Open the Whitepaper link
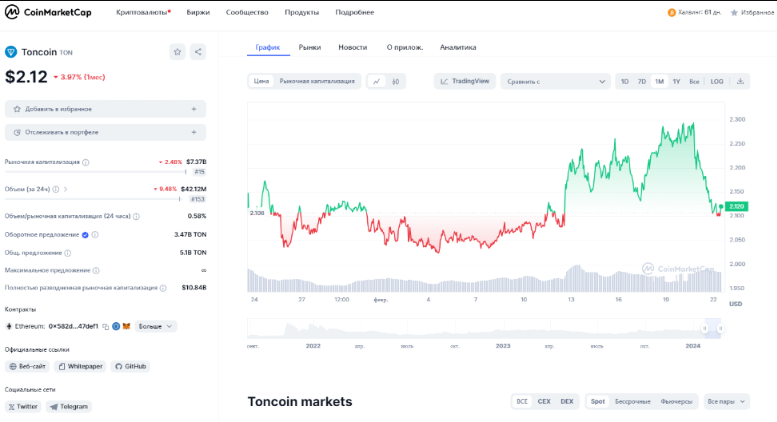Screen dimensions: 777x422 click(x=80, y=367)
